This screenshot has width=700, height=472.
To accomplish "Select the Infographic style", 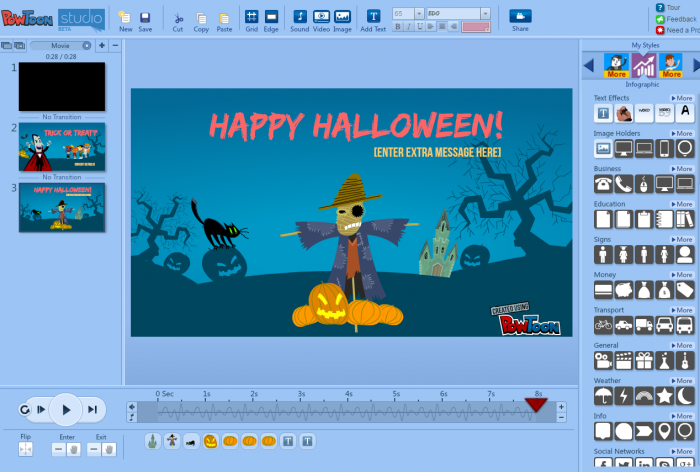I will tap(643, 66).
